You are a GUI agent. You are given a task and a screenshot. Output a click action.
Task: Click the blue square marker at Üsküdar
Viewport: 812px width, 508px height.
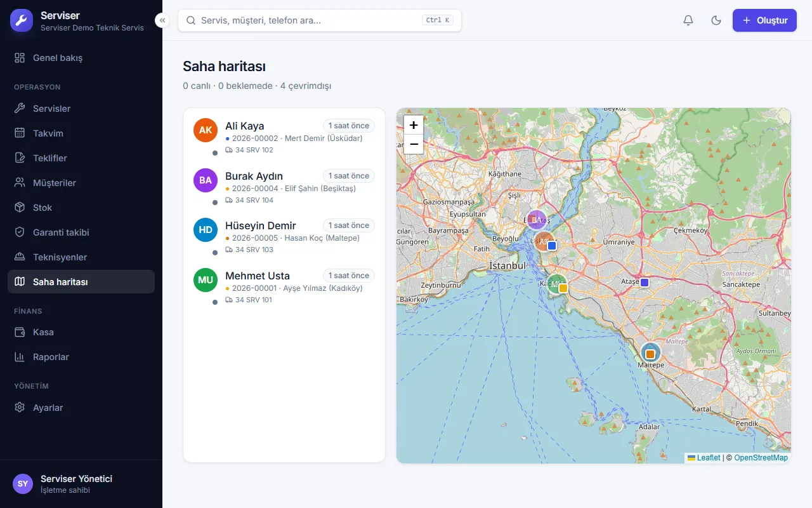coord(552,246)
